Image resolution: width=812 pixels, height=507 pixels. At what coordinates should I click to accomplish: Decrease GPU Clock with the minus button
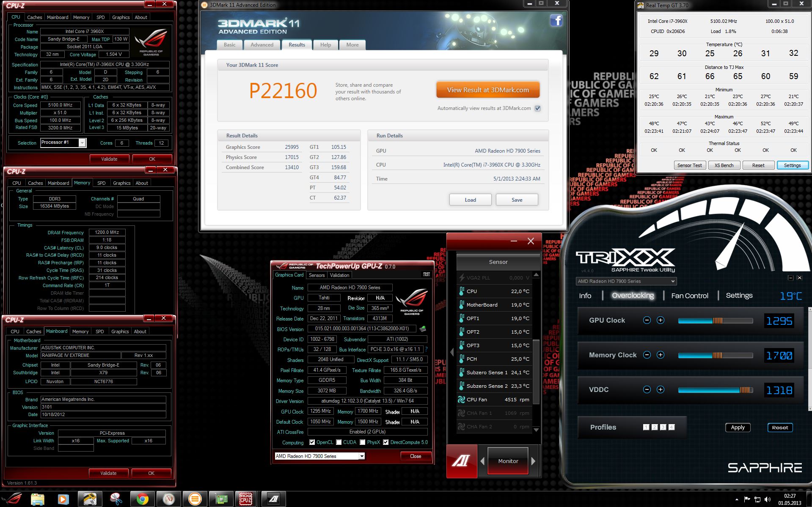click(x=647, y=320)
